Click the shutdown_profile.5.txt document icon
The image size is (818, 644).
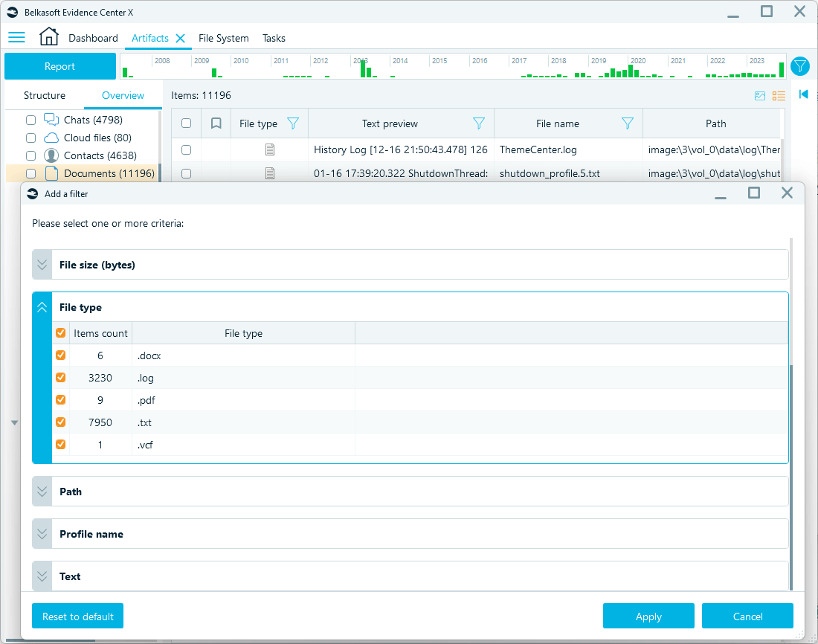tap(270, 173)
